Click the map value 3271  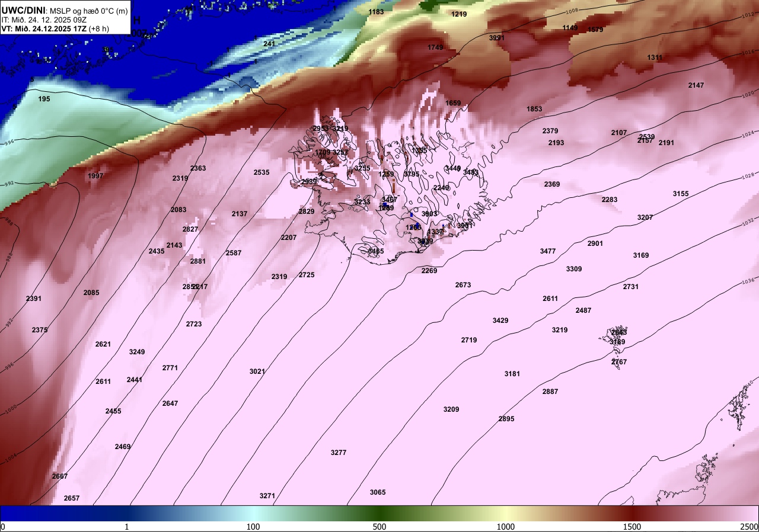pyautogui.click(x=267, y=496)
